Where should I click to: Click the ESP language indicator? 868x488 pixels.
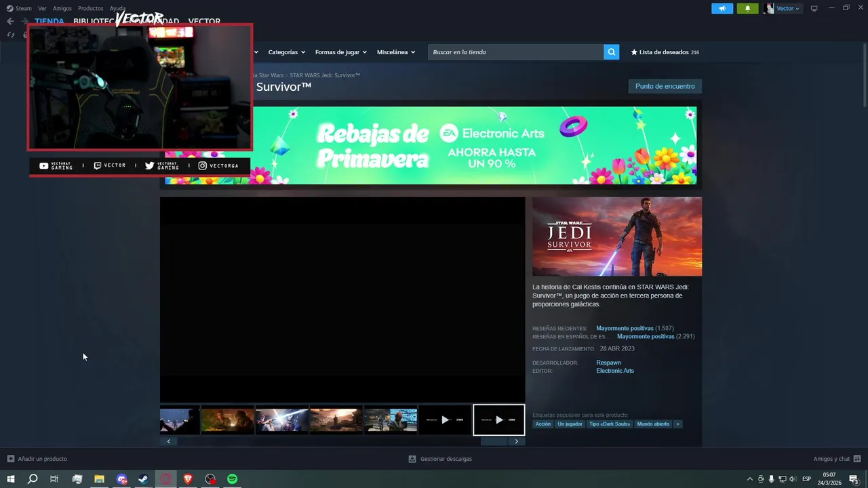pos(807,479)
